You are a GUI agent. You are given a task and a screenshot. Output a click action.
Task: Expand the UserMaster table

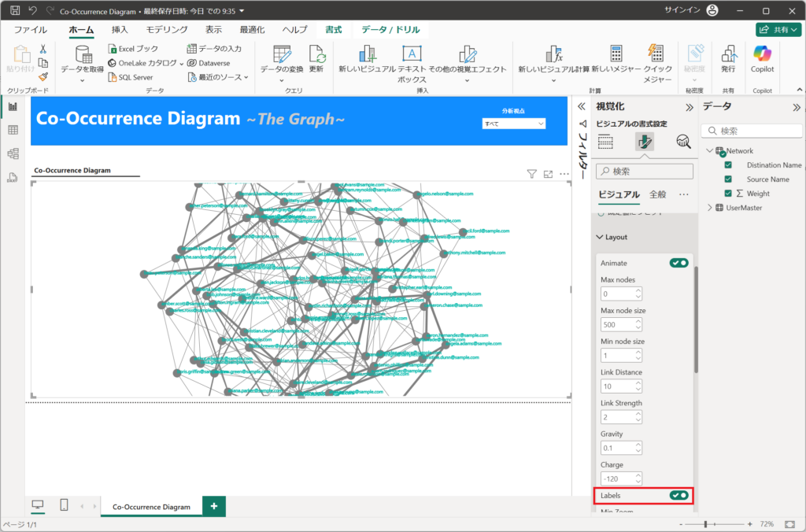point(710,208)
